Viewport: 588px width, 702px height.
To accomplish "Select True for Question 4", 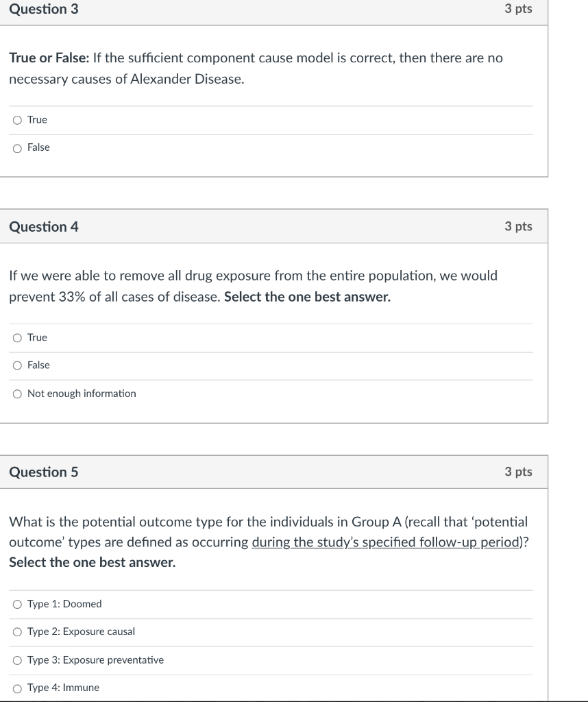I will [x=16, y=337].
